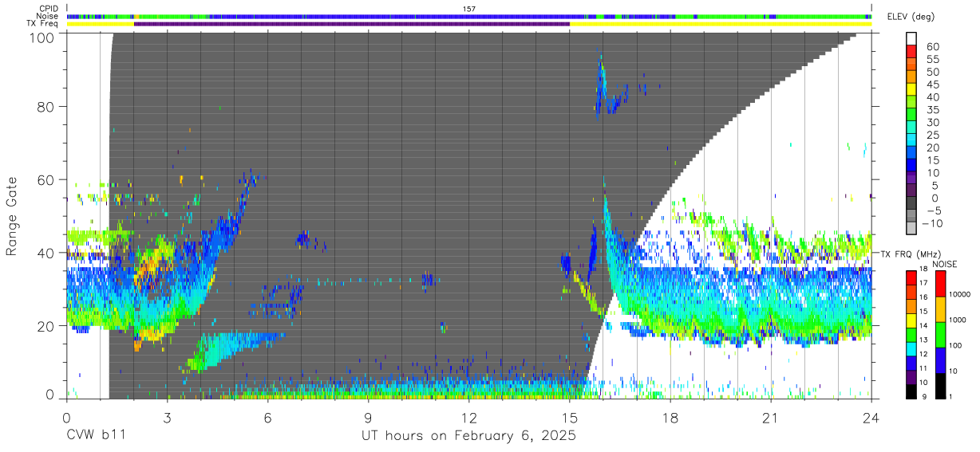Click the x-axis tick label '6'
This screenshot has width=980, height=452.
[x=267, y=417]
